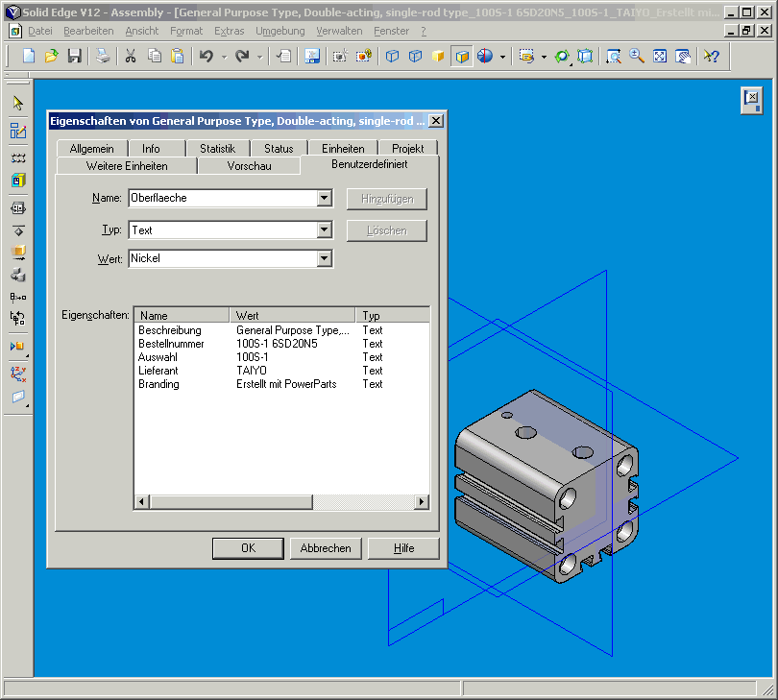Image resolution: width=778 pixels, height=700 pixels.
Task: Expand the Name dropdown list
Action: coord(324,199)
